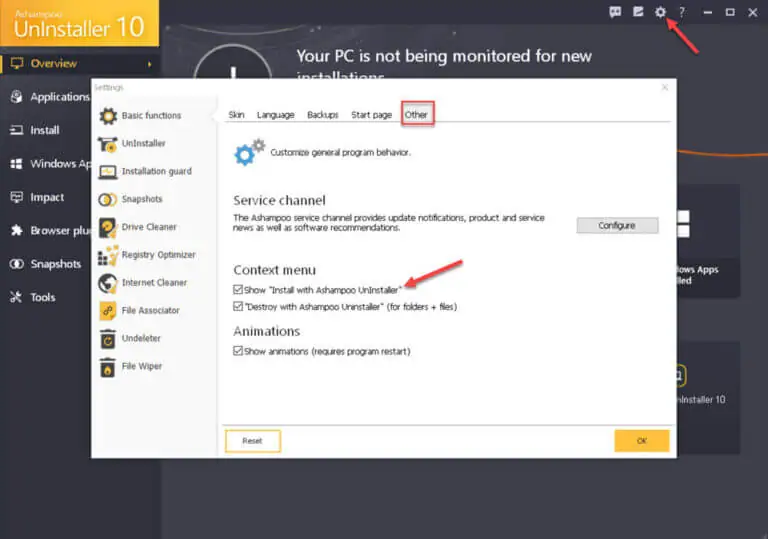Select Basic functions gear icon
This screenshot has height=539, width=768.
108,116
